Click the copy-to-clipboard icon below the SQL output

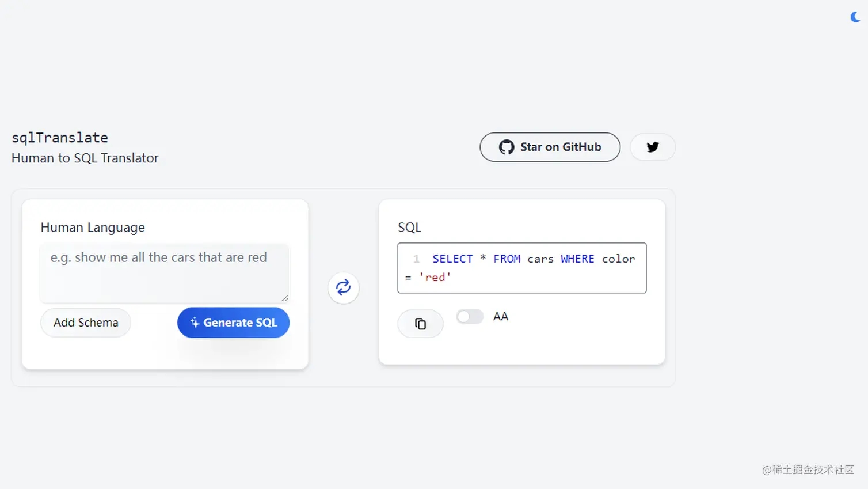[420, 324]
